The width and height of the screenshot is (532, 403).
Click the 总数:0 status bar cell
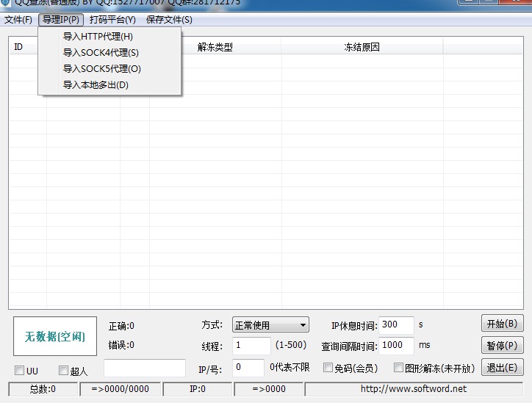(x=43, y=389)
